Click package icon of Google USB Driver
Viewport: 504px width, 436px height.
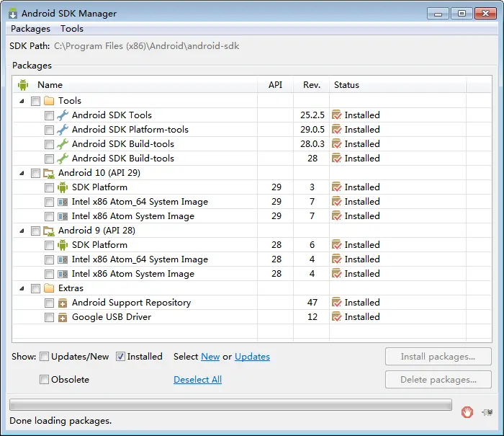[x=63, y=318]
